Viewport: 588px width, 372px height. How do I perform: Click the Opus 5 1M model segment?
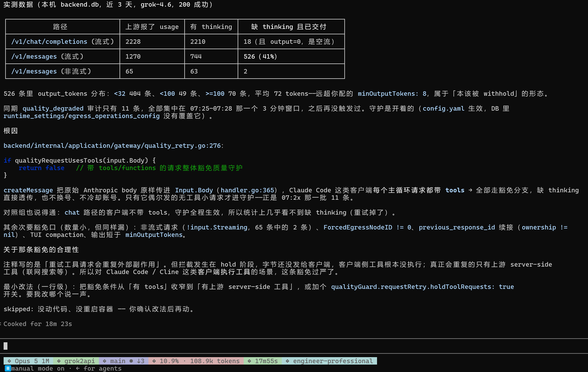tap(28, 361)
